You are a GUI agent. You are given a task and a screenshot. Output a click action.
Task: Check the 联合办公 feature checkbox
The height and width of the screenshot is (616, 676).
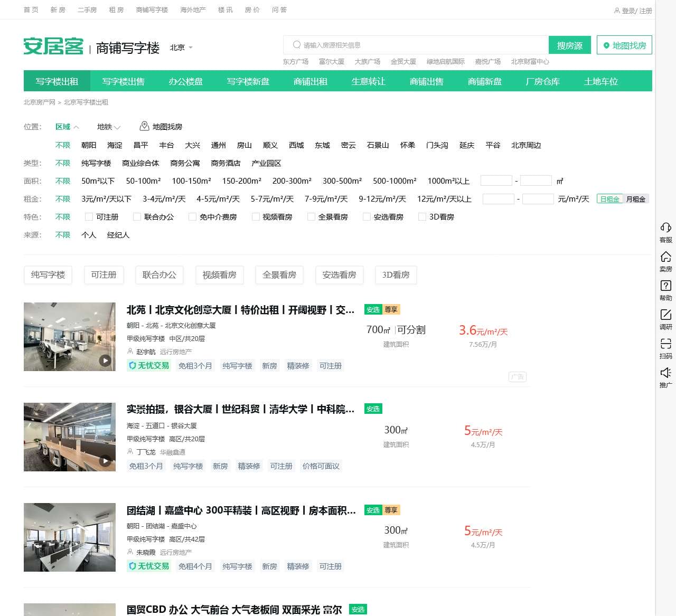pos(137,217)
